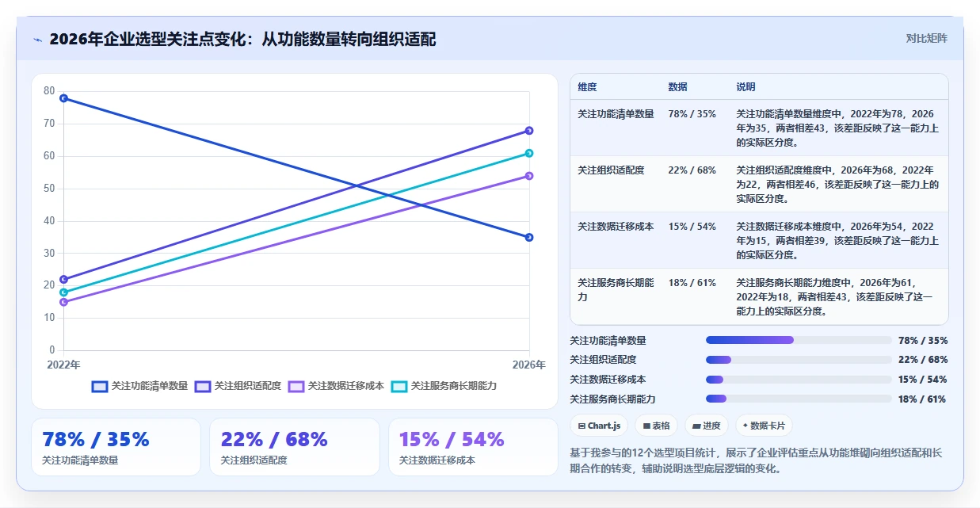Click the 对比矩阵 label
980x508 pixels.
pyautogui.click(x=926, y=38)
